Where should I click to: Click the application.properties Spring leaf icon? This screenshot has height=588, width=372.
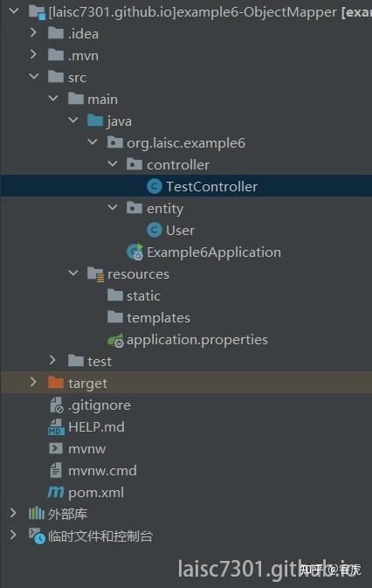[x=115, y=340]
